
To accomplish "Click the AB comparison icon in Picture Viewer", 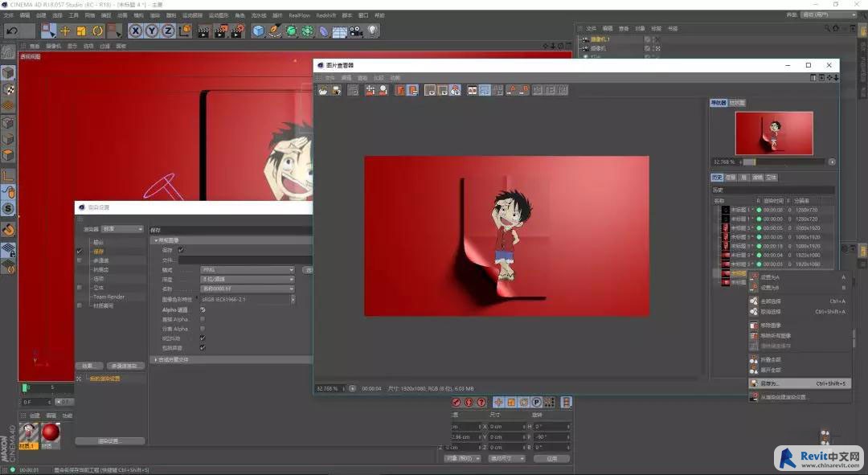I will [x=473, y=90].
